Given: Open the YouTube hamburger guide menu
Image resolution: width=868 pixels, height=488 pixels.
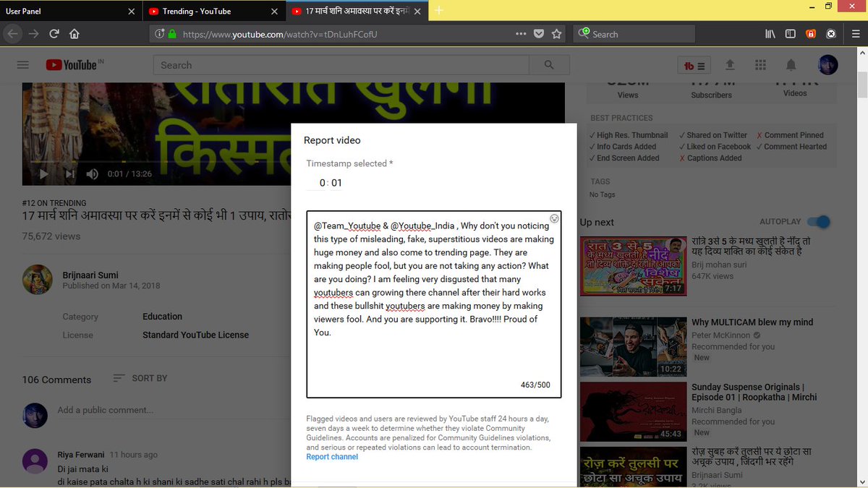Looking at the screenshot, I should (x=22, y=65).
